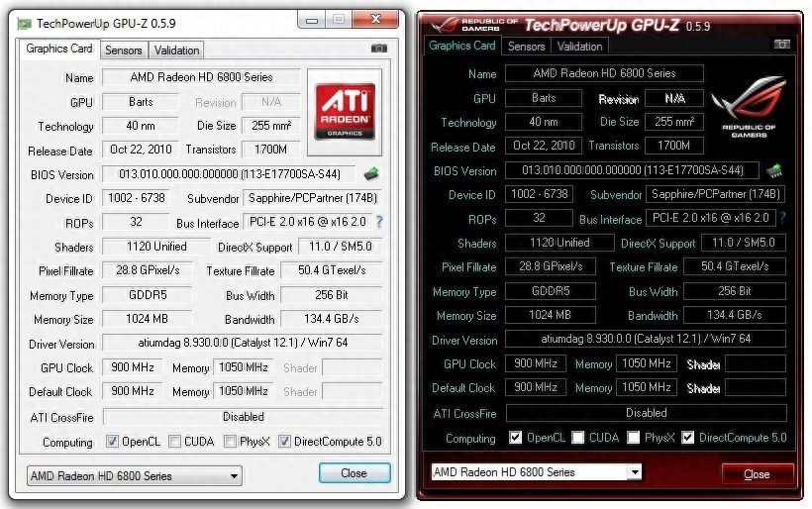
Task: Click the Republic of Gamers logo beside the Name field
Action: tap(749, 107)
